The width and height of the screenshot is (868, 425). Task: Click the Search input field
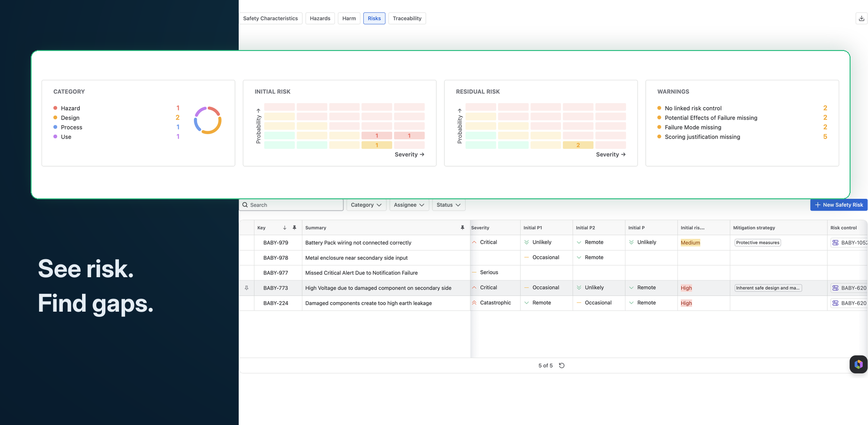click(x=292, y=205)
